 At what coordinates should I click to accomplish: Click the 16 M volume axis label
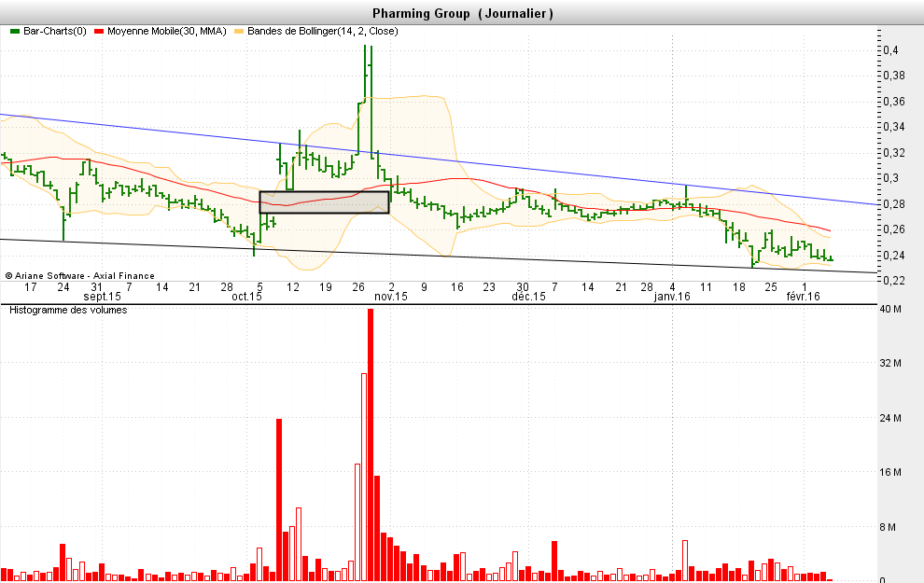coord(889,472)
